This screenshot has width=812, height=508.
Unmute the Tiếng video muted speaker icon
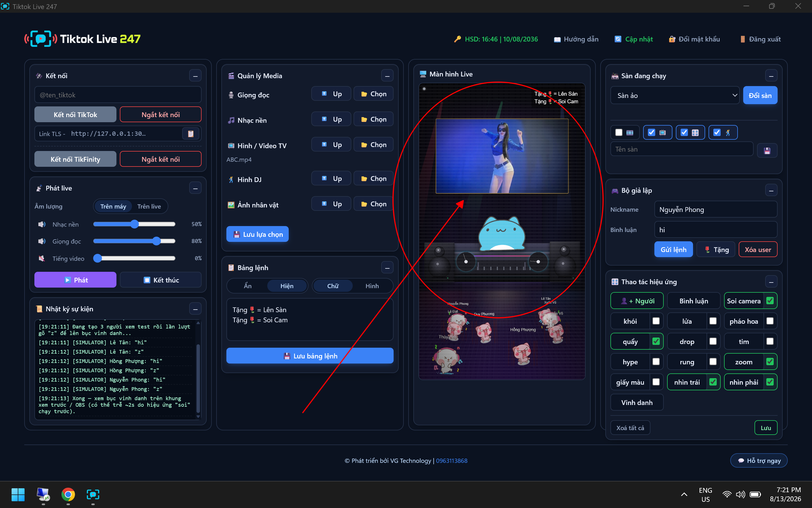42,258
